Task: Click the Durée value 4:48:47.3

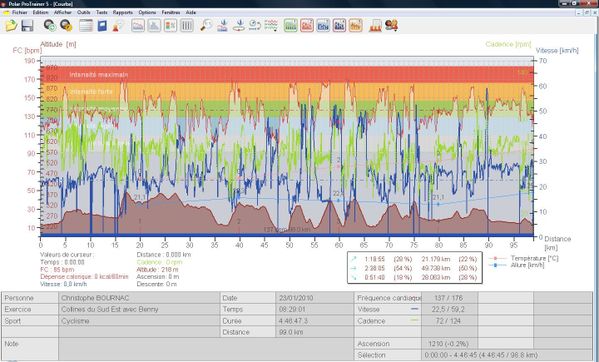Action: point(315,321)
